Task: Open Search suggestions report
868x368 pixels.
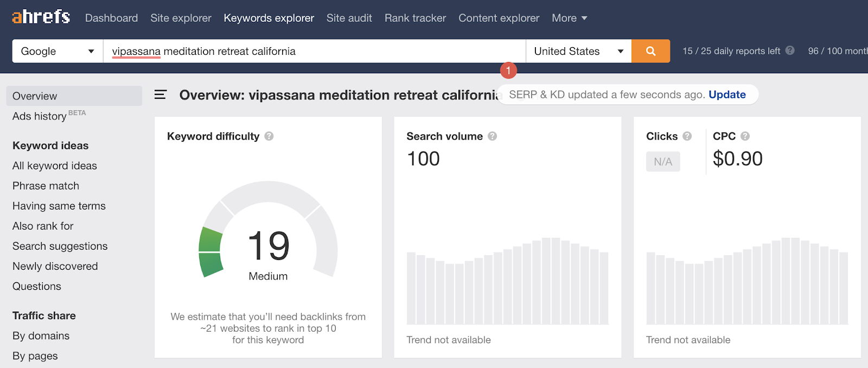Action: [x=60, y=246]
